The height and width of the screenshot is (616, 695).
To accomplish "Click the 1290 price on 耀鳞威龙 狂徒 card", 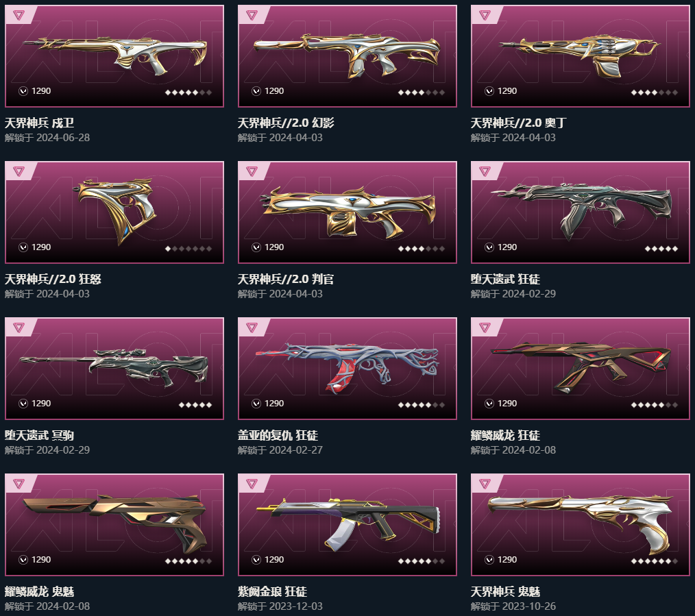I will tap(507, 404).
